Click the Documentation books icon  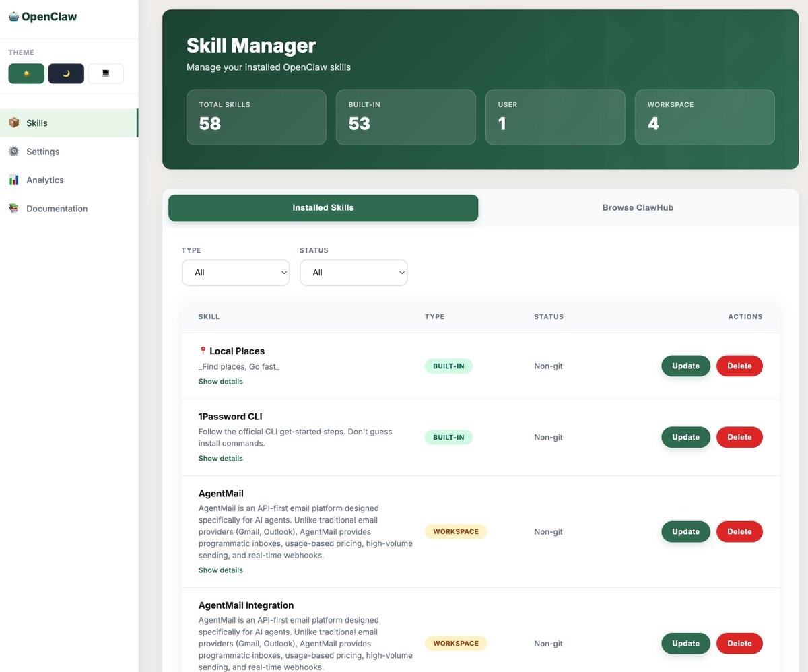(x=13, y=209)
